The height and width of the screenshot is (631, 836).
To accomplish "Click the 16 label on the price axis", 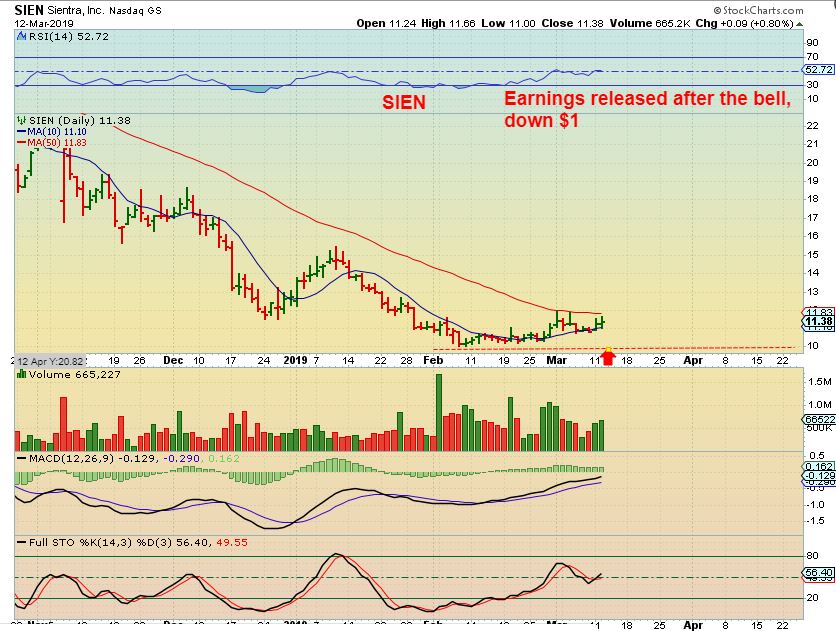I will coord(813,236).
